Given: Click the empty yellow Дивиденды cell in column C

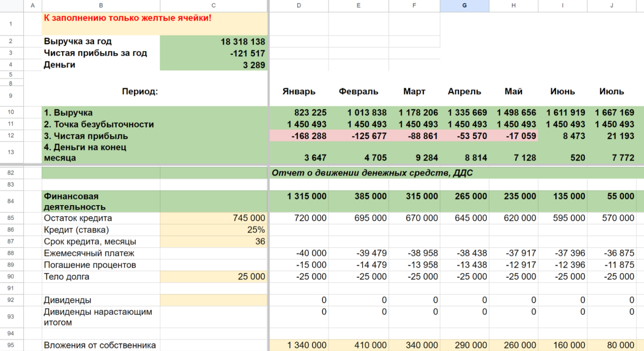Looking at the screenshot, I should pos(214,300).
